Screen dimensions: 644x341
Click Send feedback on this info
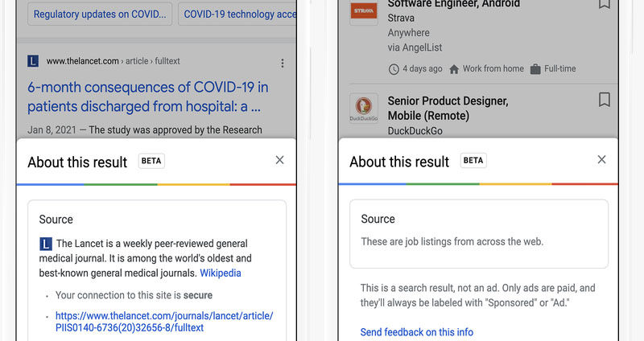416,332
